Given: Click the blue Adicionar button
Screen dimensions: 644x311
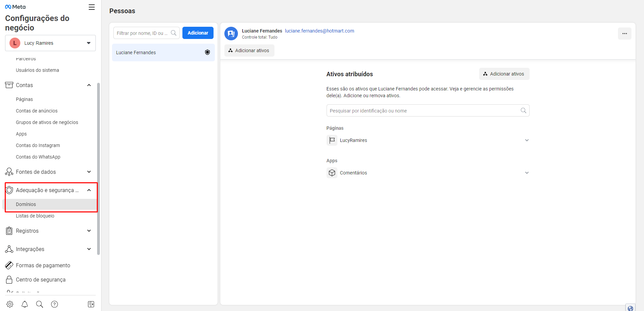Looking at the screenshot, I should [198, 33].
